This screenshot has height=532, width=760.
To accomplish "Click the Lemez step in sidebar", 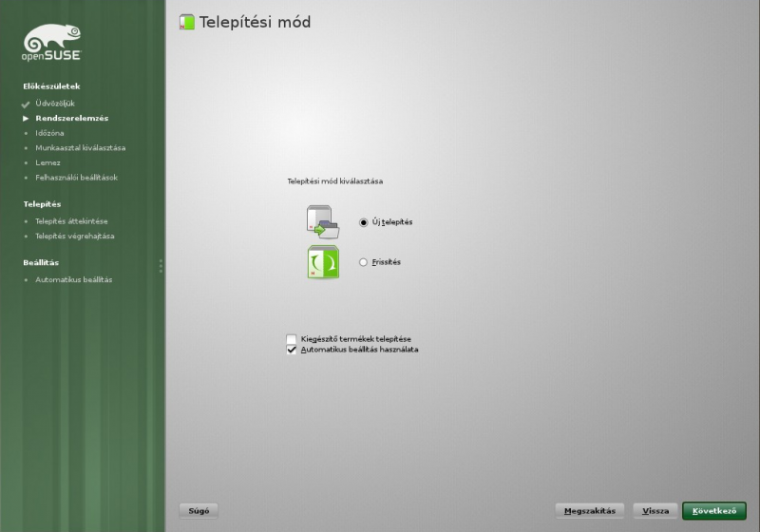I will pos(47,162).
